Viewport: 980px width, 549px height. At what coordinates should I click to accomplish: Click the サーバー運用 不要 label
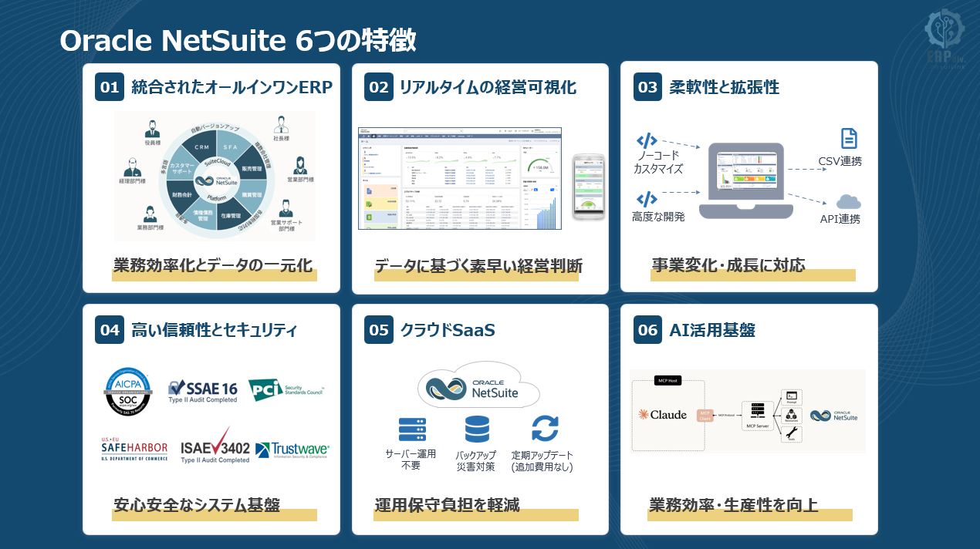(x=409, y=460)
